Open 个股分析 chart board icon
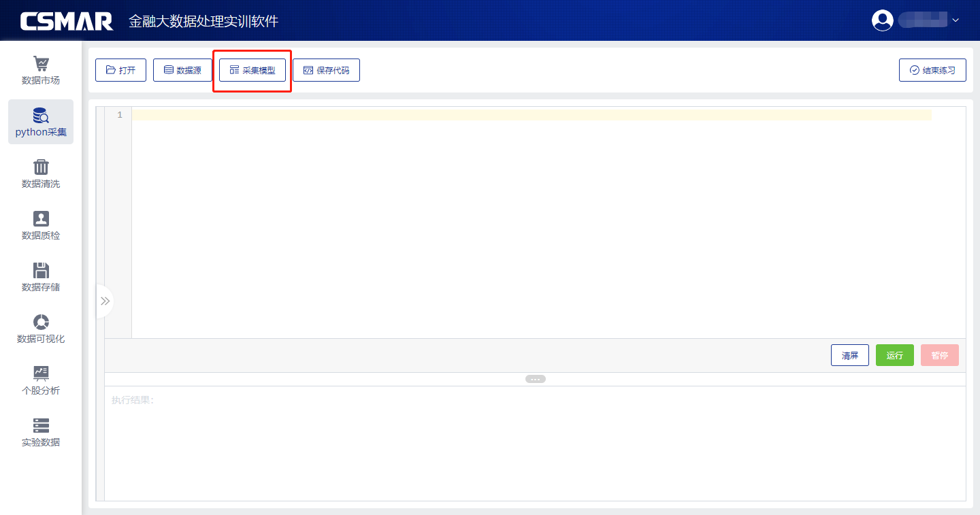Viewport: 980px width, 515px height. 41,373
